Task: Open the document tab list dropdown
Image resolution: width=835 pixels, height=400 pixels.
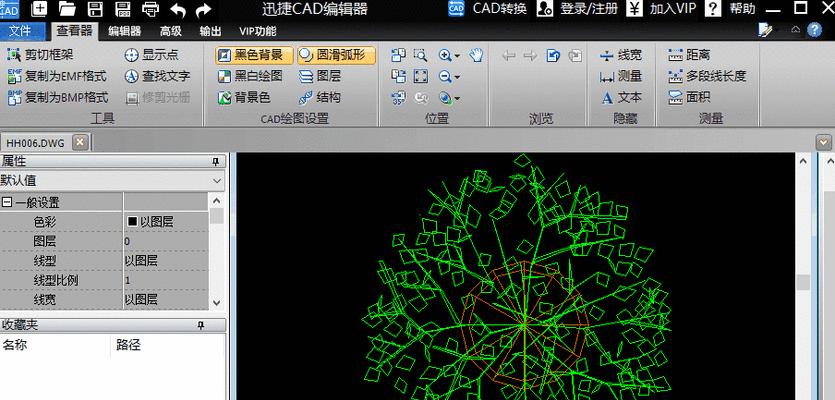Action: (824, 142)
